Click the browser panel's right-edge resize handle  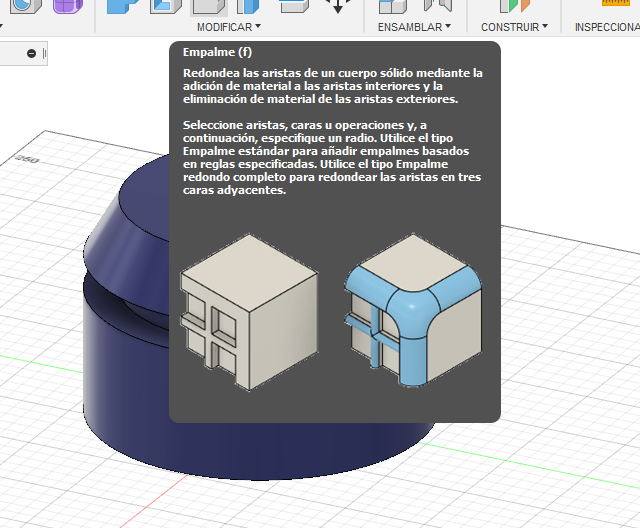pyautogui.click(x=45, y=53)
